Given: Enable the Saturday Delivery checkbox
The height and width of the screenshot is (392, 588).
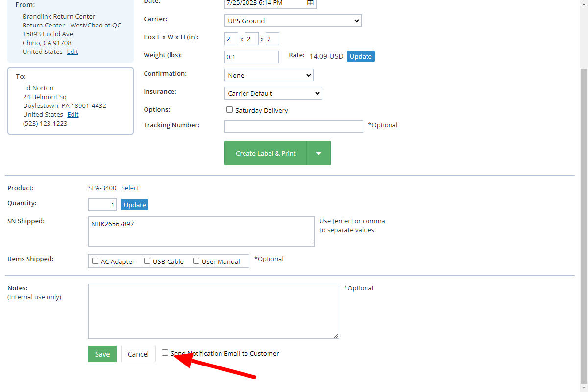Looking at the screenshot, I should pos(229,110).
